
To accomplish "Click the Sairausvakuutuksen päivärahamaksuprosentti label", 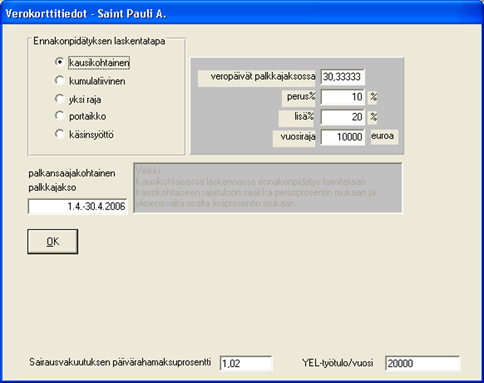I will [x=120, y=362].
